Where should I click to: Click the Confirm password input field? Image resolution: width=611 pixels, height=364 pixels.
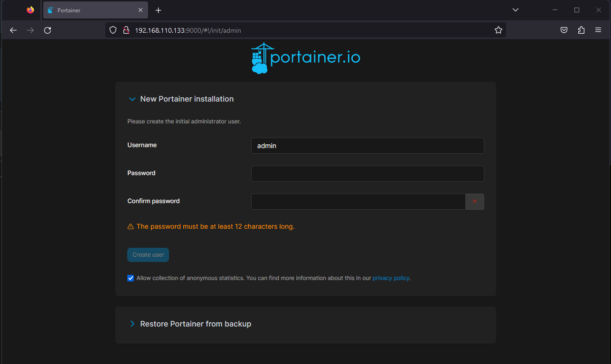[x=358, y=202]
